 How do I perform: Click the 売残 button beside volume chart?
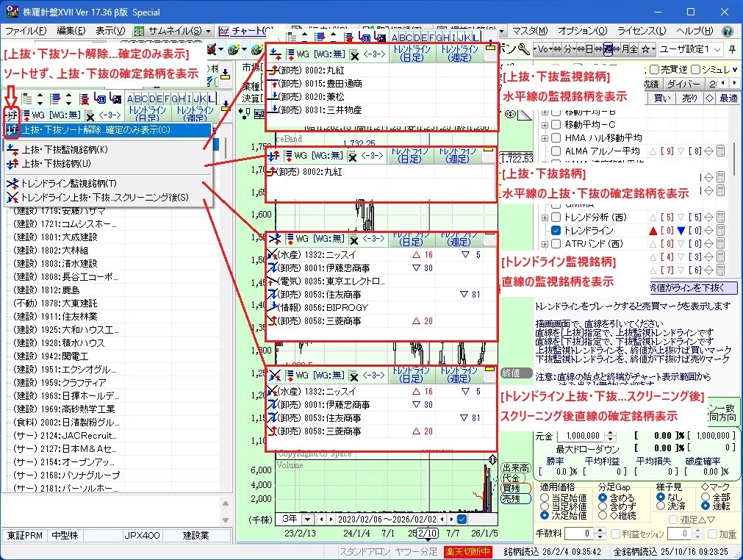[x=515, y=498]
